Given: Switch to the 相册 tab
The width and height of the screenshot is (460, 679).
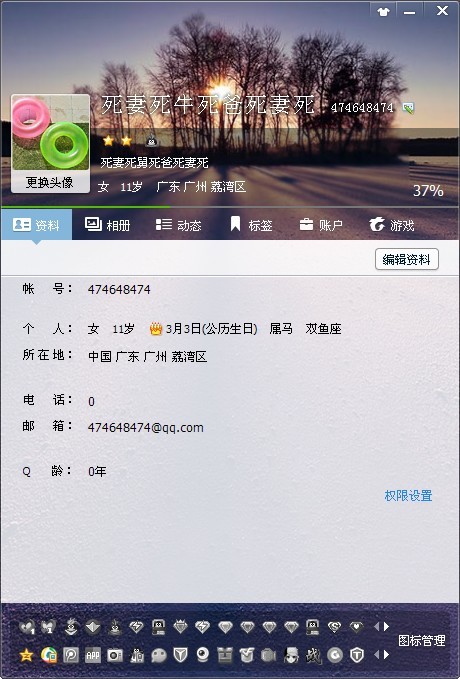Looking at the screenshot, I should pos(107,225).
